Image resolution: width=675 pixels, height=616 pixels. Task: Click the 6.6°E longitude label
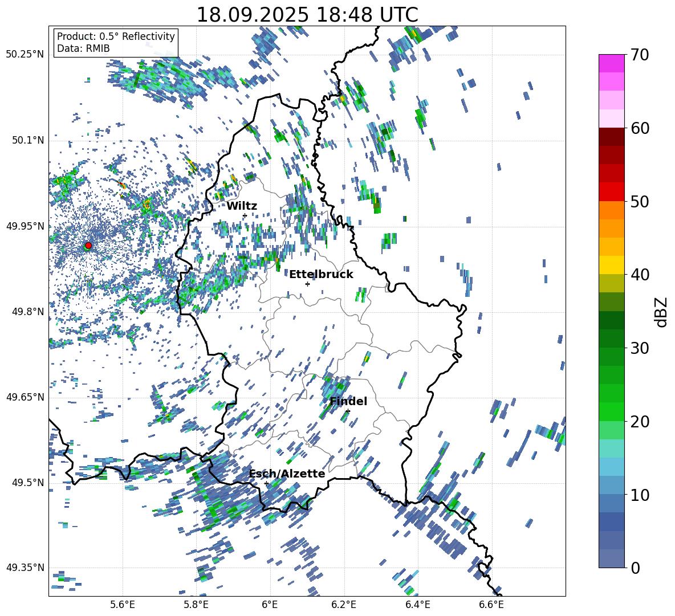click(491, 605)
